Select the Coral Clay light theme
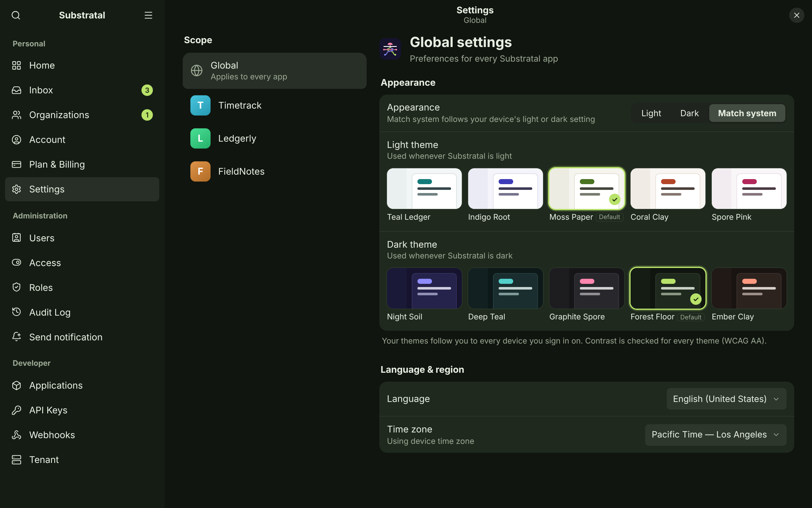This screenshot has width=812, height=508. (668, 189)
